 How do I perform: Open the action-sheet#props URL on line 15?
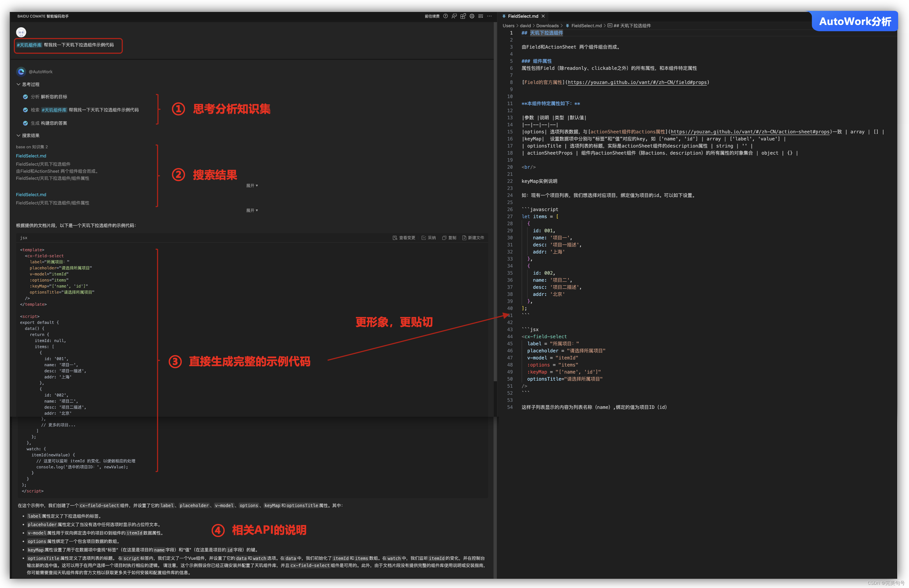[750, 132]
